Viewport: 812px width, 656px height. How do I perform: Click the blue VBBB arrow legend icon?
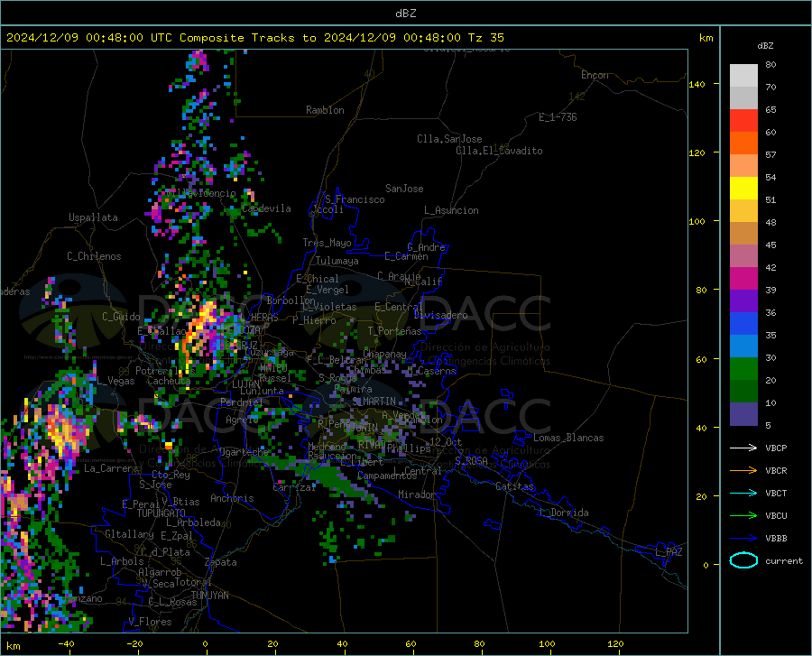(x=743, y=539)
